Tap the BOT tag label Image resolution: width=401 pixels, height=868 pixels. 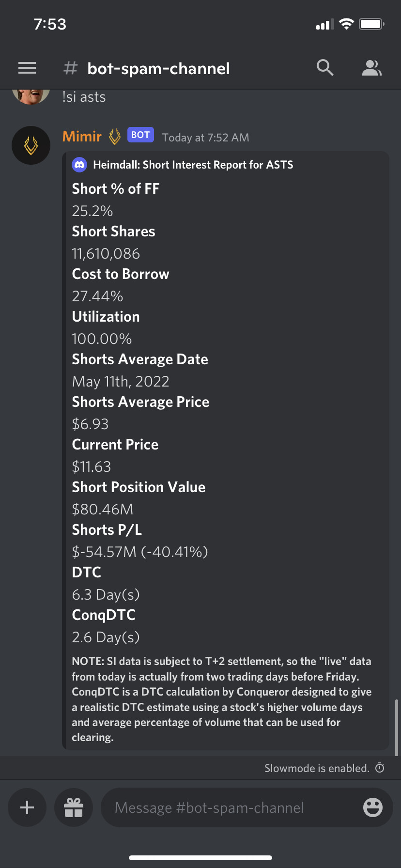pyautogui.click(x=140, y=135)
